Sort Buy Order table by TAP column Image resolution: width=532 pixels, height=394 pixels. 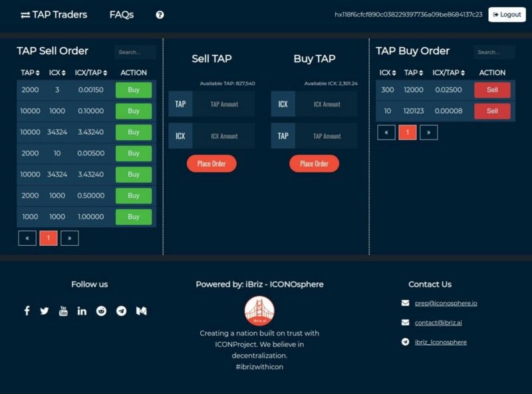tap(414, 72)
